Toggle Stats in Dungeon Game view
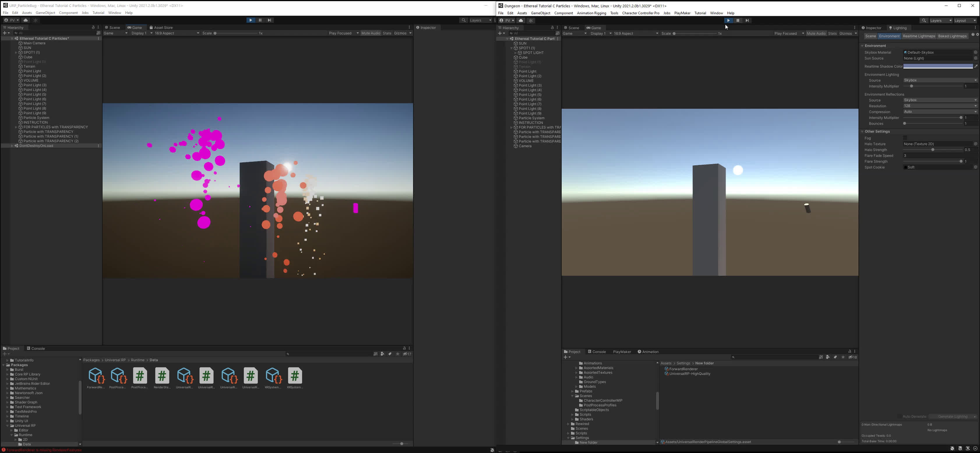This screenshot has width=980, height=453. pos(832,34)
